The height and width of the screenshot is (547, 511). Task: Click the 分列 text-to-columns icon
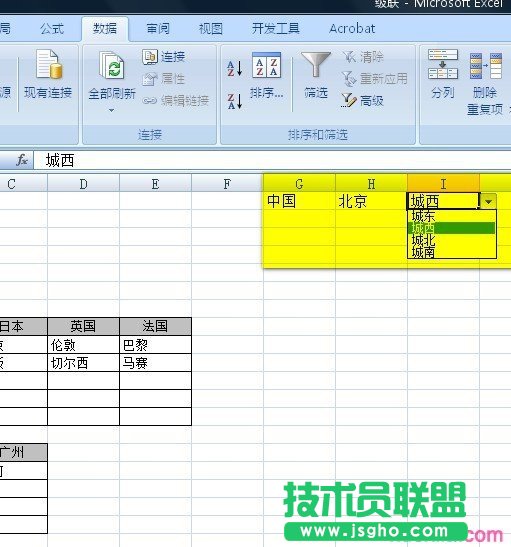pyautogui.click(x=443, y=64)
